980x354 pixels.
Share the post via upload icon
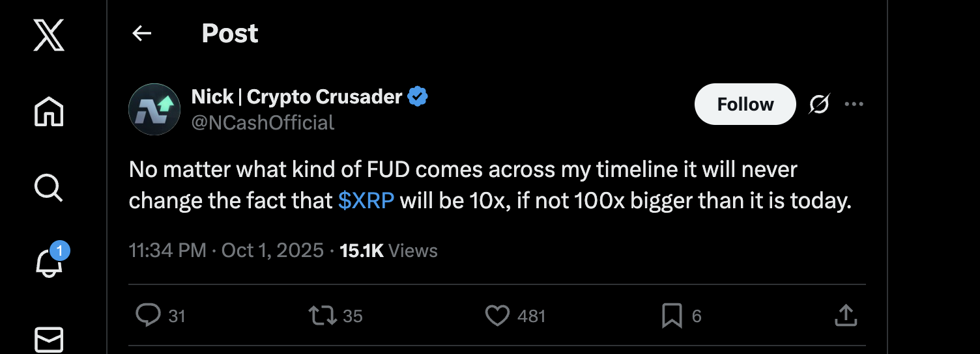pyautogui.click(x=845, y=316)
